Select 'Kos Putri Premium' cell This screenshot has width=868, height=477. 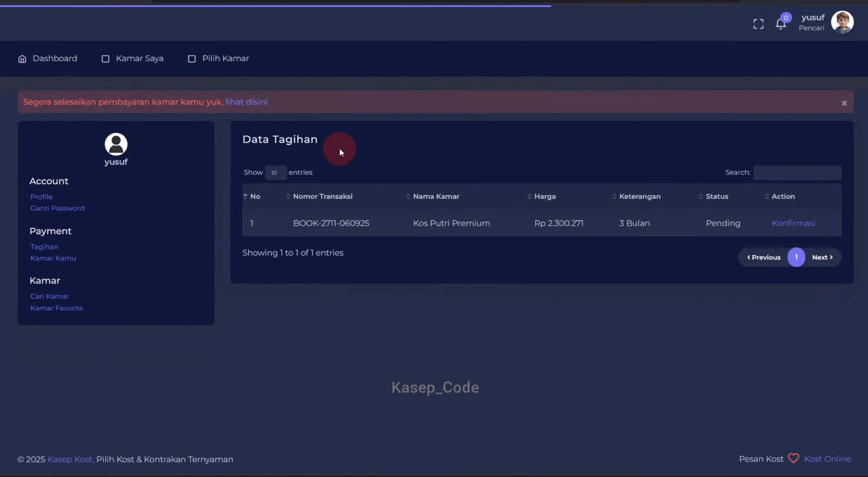pos(452,223)
